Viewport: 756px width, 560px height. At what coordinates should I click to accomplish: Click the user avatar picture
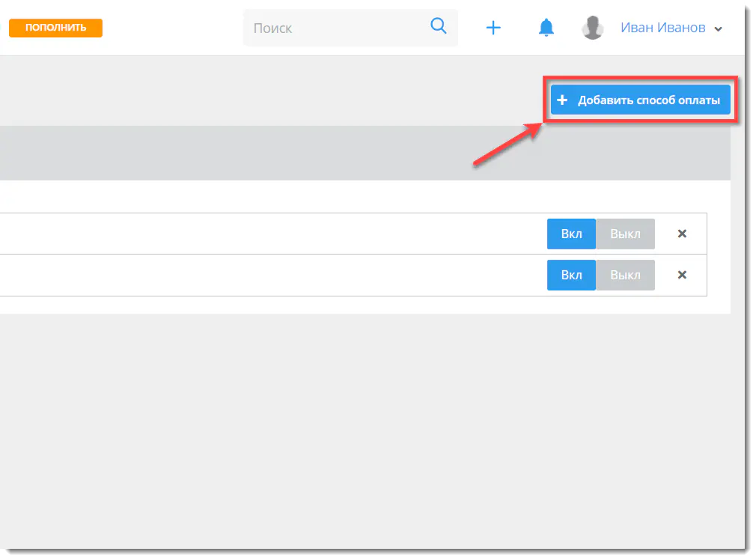(593, 28)
